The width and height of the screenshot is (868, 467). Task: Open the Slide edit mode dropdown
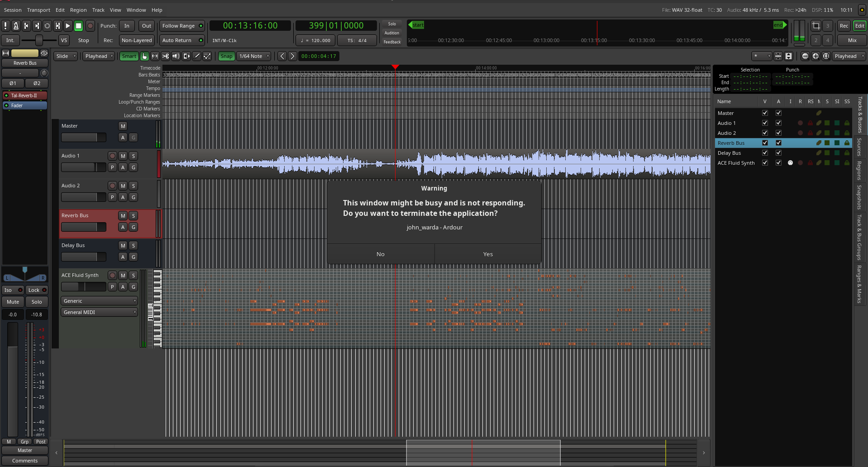(x=66, y=56)
